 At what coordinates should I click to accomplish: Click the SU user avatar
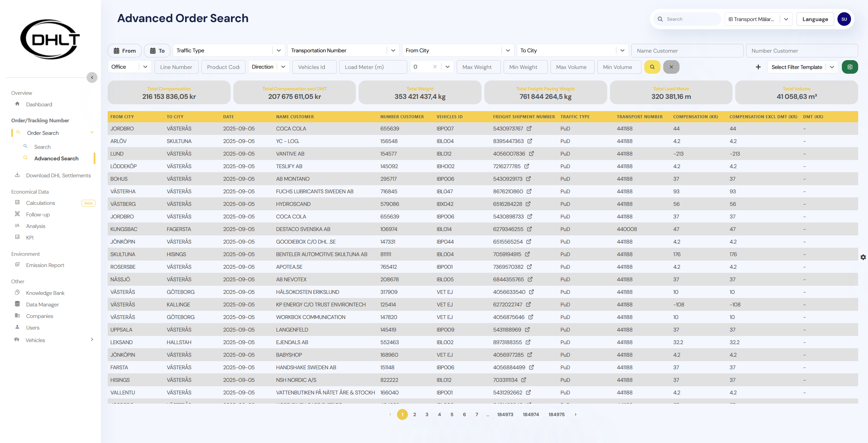(844, 19)
